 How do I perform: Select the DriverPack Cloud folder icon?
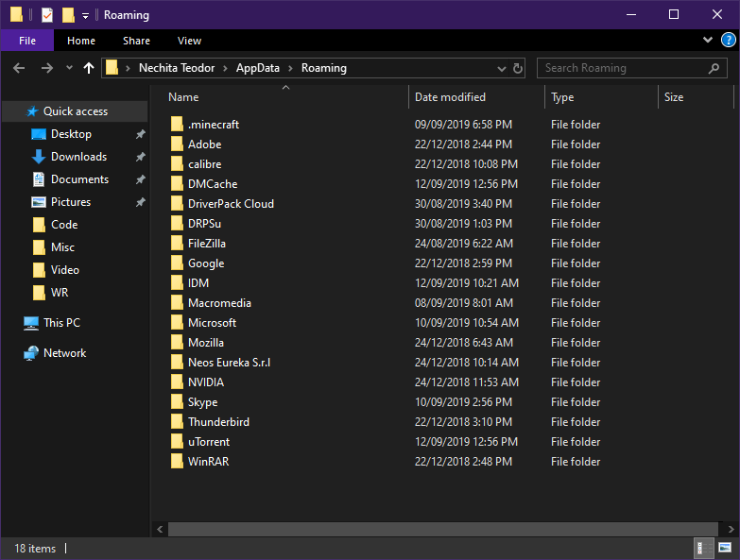pos(177,203)
